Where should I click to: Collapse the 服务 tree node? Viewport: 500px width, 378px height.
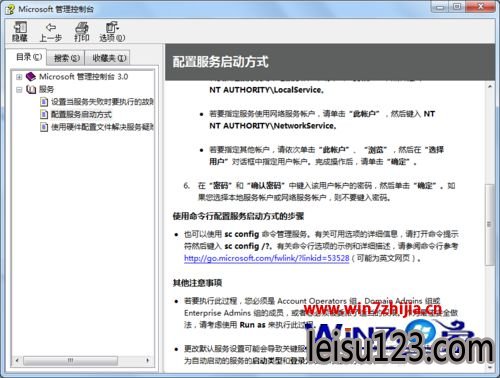point(19,90)
